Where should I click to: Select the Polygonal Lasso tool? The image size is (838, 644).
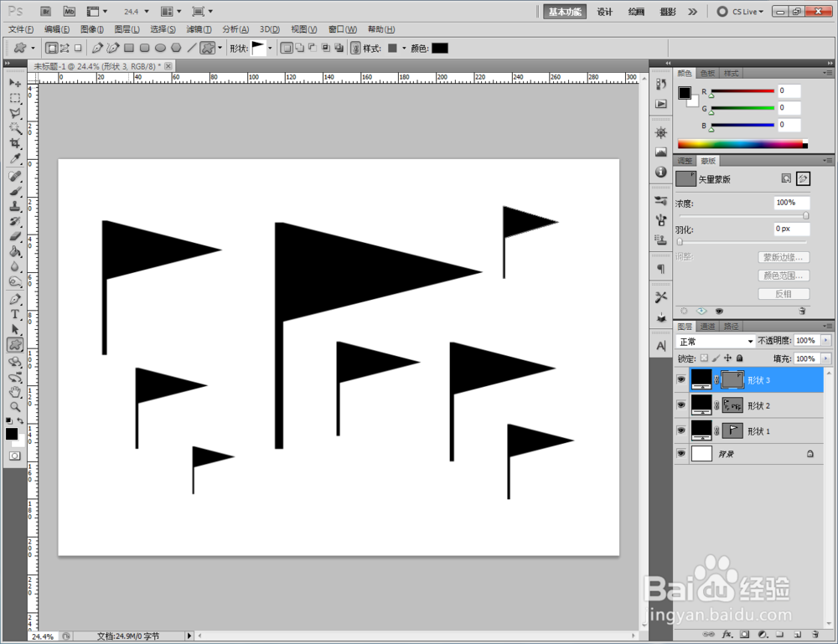click(x=15, y=113)
